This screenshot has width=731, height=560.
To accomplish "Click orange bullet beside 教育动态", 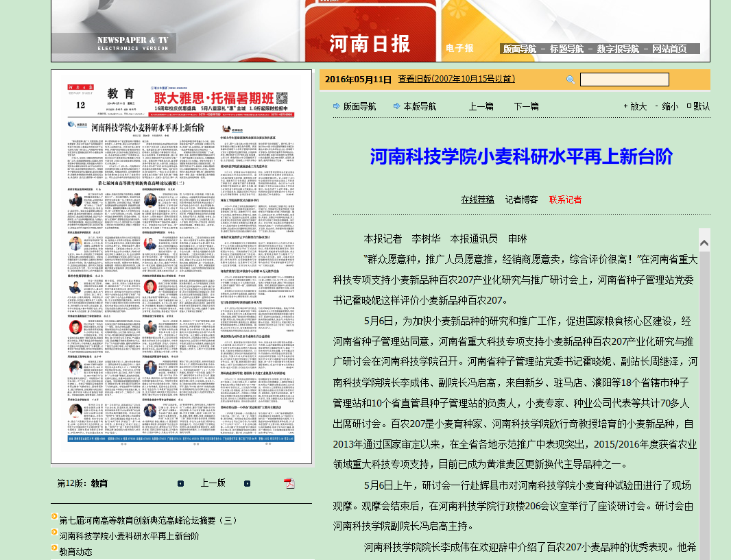I will pos(54,548).
